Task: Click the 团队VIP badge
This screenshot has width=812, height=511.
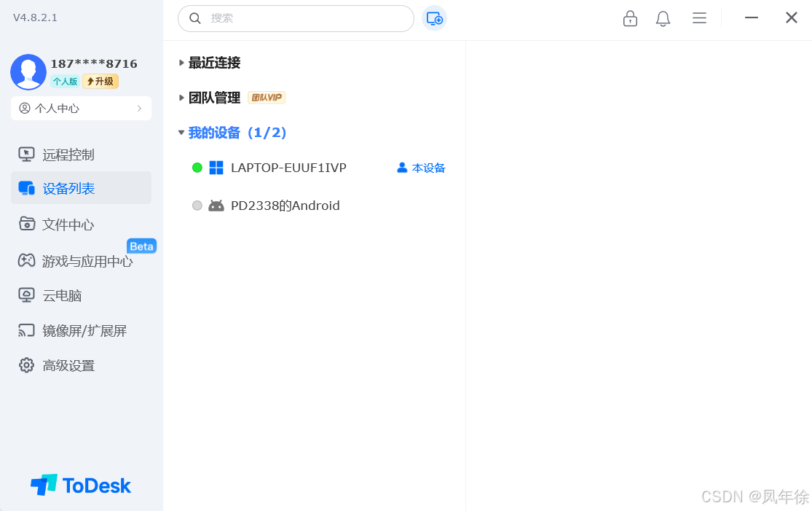Action: click(x=267, y=98)
